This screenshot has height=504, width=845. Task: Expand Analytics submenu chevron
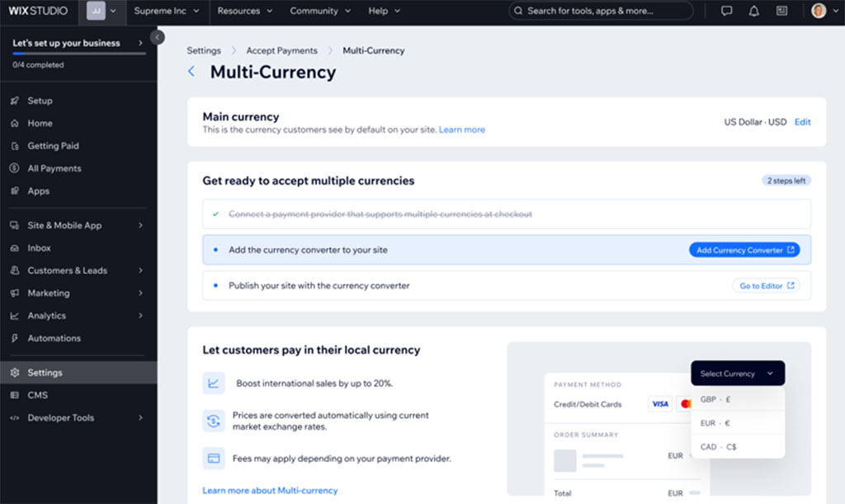(x=140, y=316)
